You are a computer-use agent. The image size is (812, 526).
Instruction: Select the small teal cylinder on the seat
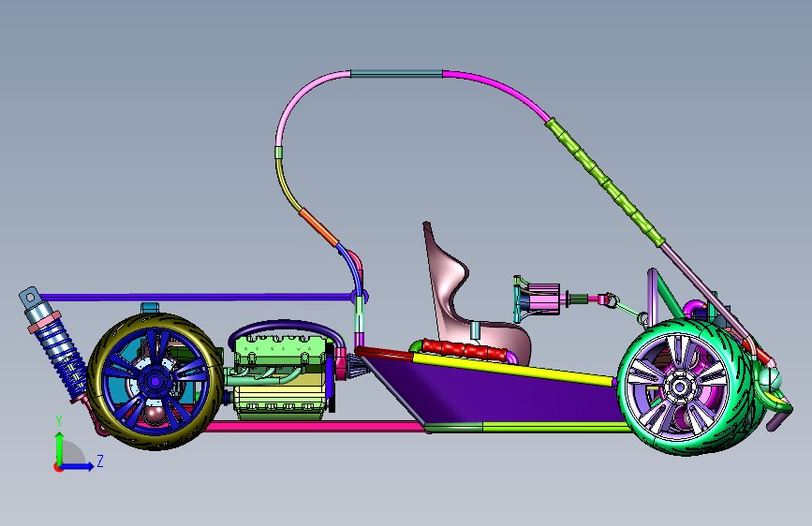[x=475, y=329]
